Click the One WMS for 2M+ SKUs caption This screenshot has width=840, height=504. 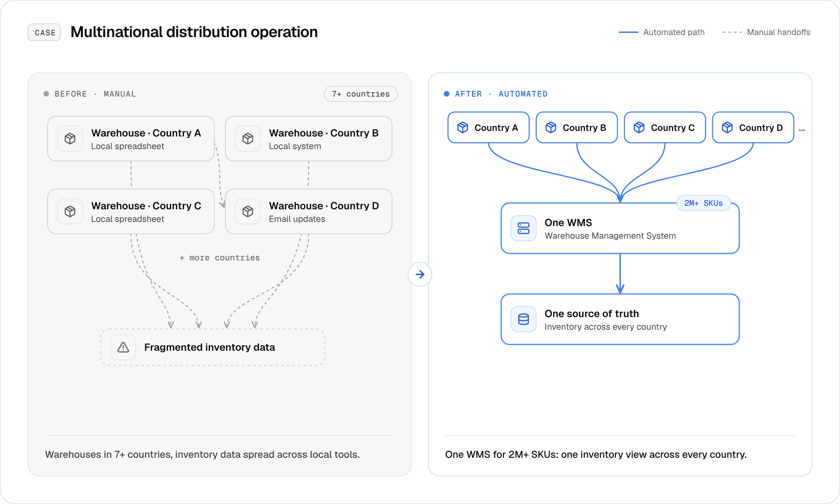coord(596,454)
